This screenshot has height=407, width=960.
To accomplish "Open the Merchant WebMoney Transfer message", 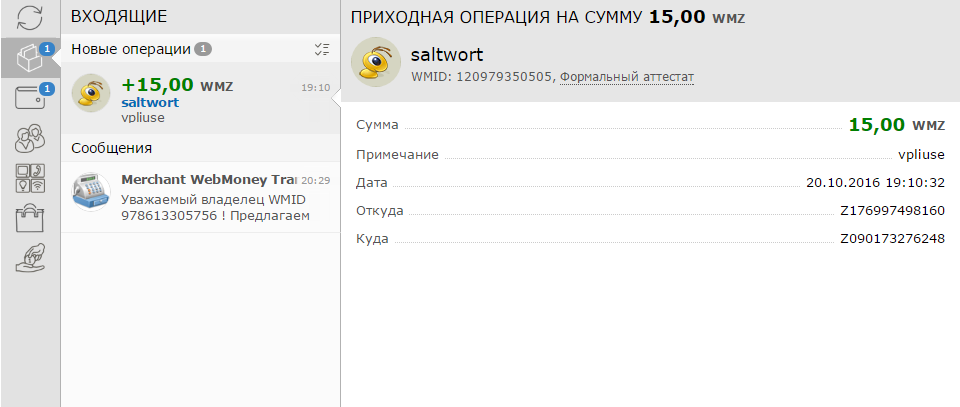I will [x=200, y=197].
